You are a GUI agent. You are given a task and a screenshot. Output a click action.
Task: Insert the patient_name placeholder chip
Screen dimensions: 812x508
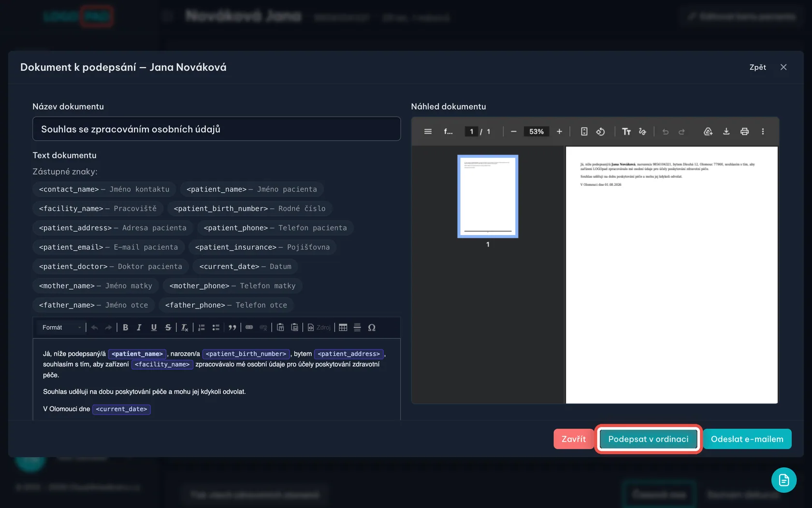pos(252,189)
